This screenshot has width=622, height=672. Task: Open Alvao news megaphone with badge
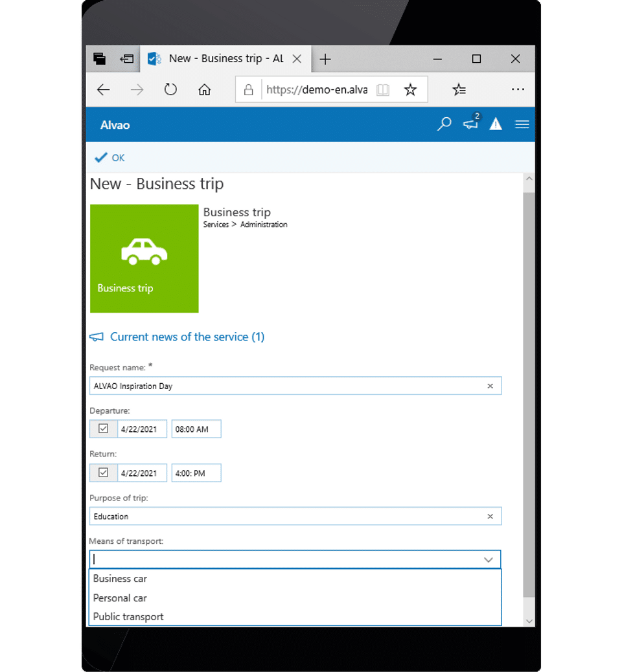point(472,123)
